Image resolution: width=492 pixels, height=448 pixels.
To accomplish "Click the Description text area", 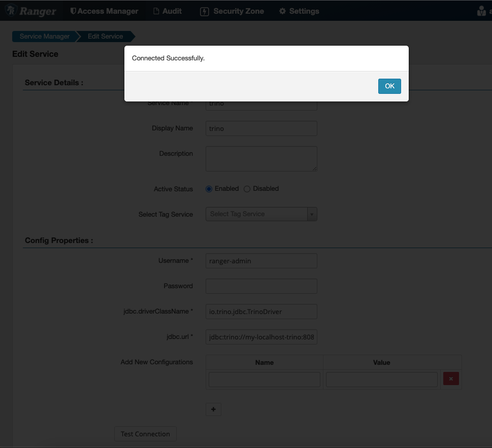I will tap(261, 159).
